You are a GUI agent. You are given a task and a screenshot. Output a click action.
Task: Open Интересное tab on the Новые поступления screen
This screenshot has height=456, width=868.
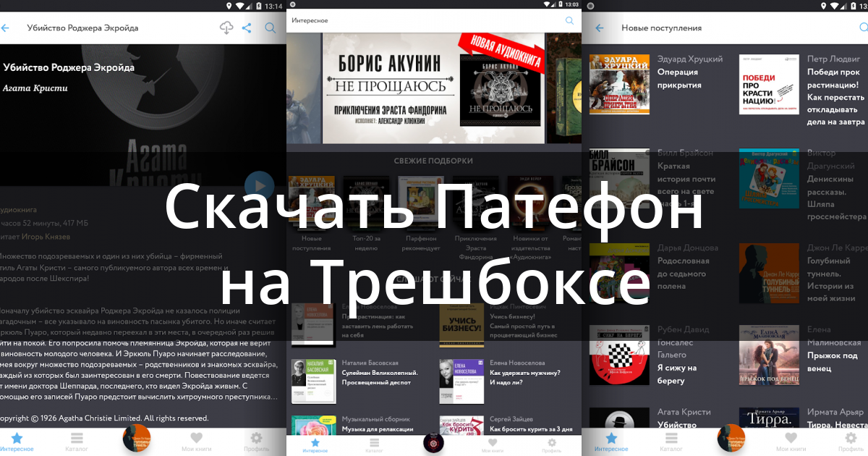[x=611, y=442]
